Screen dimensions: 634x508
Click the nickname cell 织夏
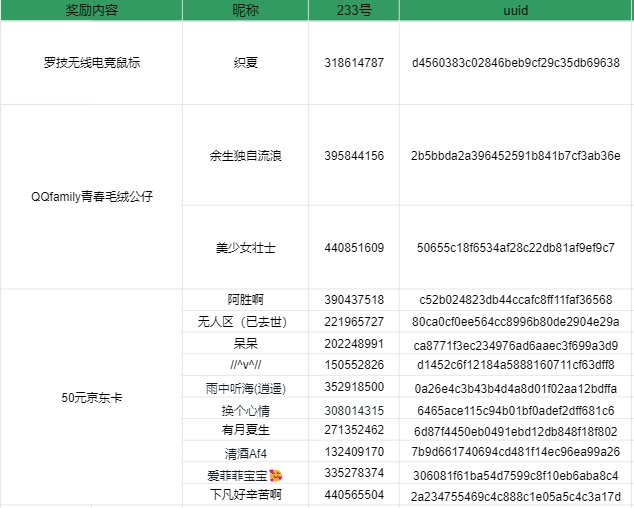(x=245, y=63)
